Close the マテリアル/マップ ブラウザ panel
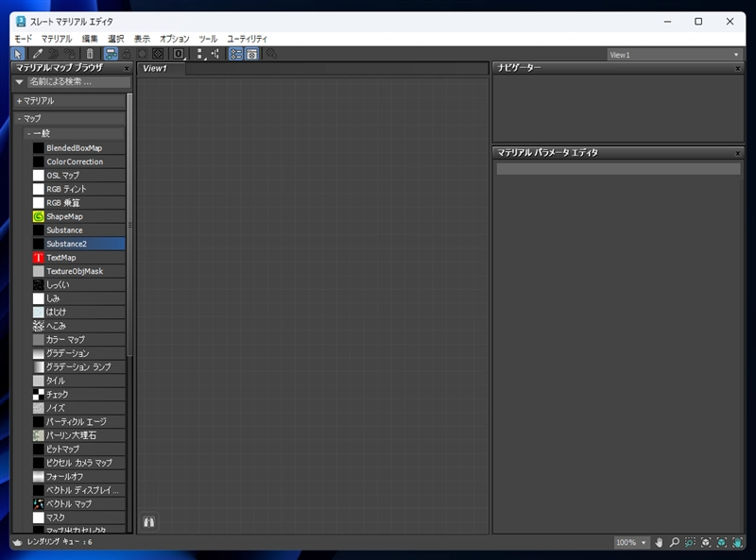The image size is (756, 560). click(x=127, y=68)
